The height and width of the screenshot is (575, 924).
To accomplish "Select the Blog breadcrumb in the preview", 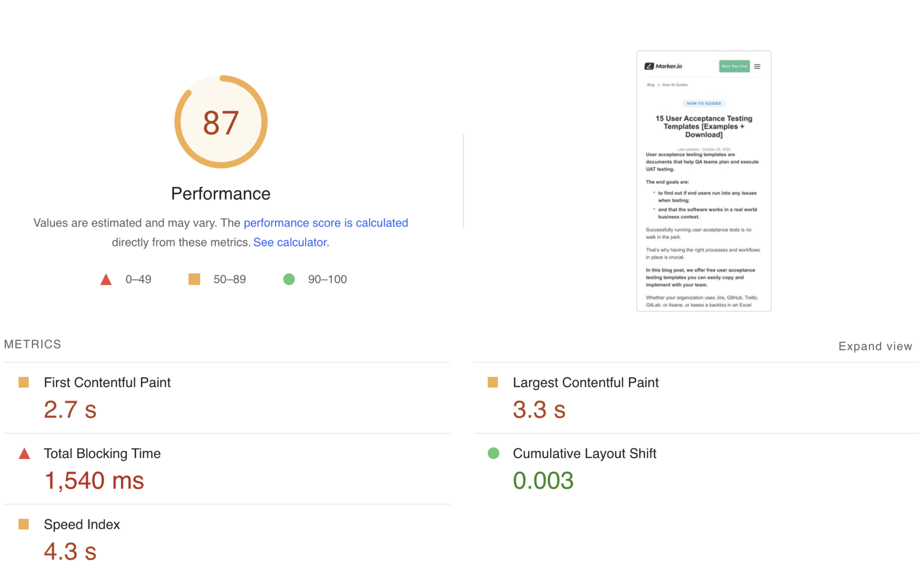I will tap(650, 85).
